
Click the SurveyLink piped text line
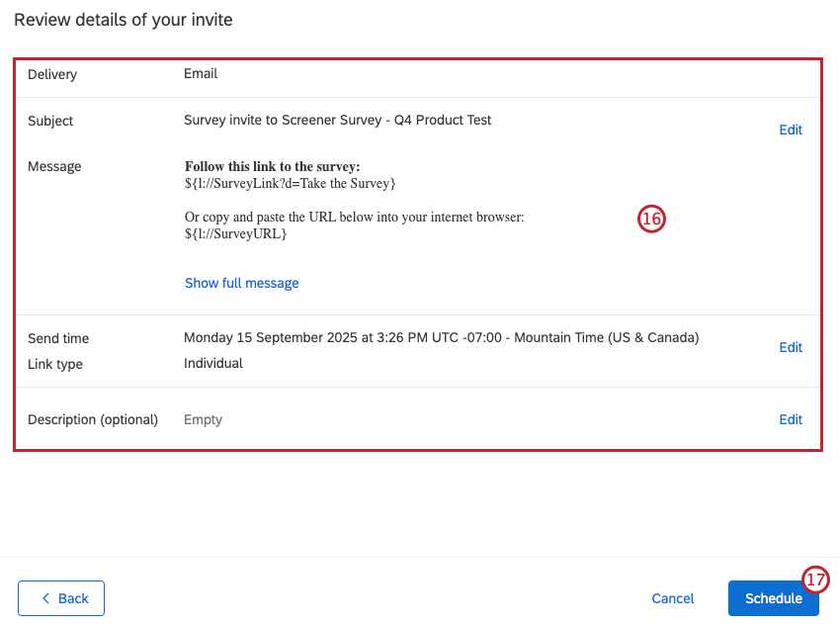click(x=290, y=183)
